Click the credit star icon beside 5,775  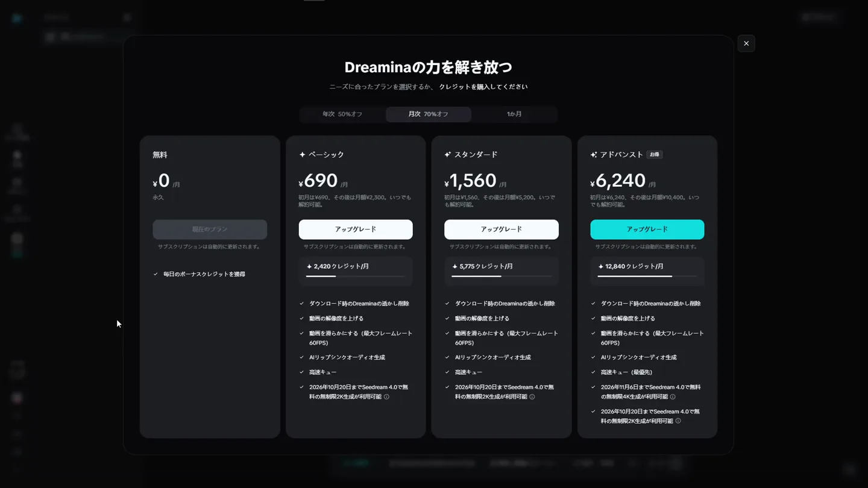click(x=455, y=266)
